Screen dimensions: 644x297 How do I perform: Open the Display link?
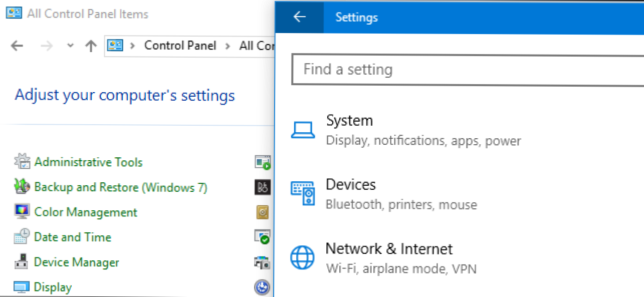coord(53,287)
